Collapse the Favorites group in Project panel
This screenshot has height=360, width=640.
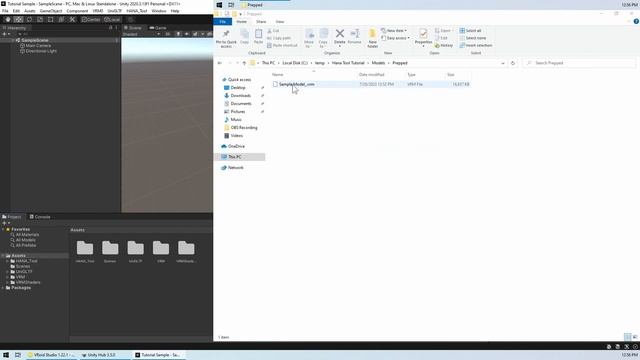tap(3, 229)
